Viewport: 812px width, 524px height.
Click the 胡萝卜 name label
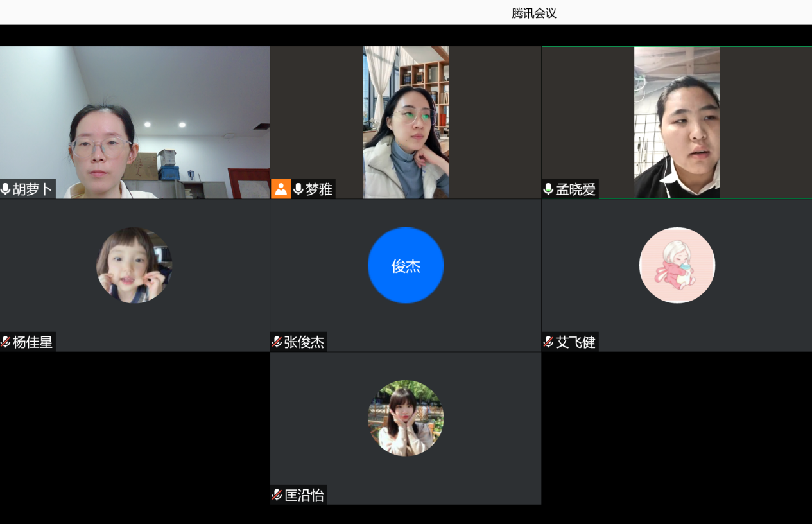[x=33, y=189]
